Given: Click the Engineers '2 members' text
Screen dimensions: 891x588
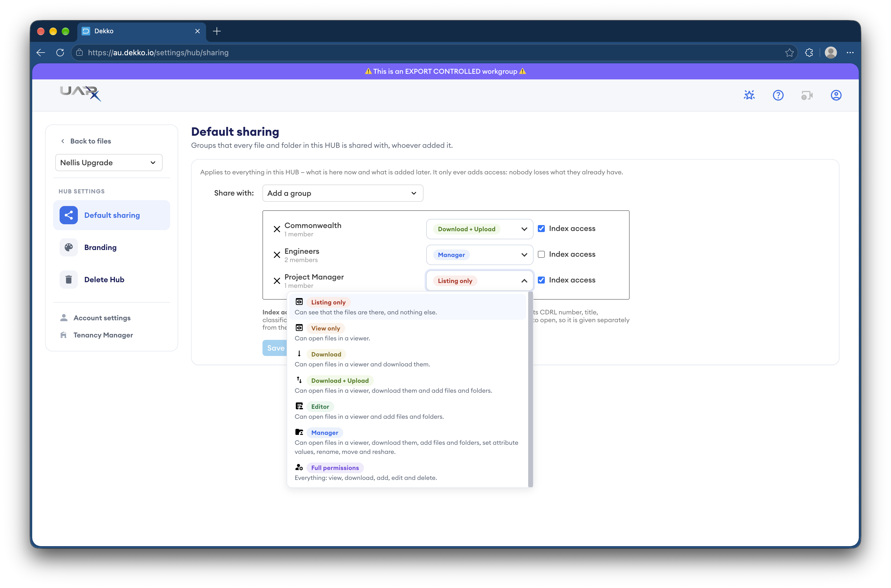Looking at the screenshot, I should coord(301,260).
